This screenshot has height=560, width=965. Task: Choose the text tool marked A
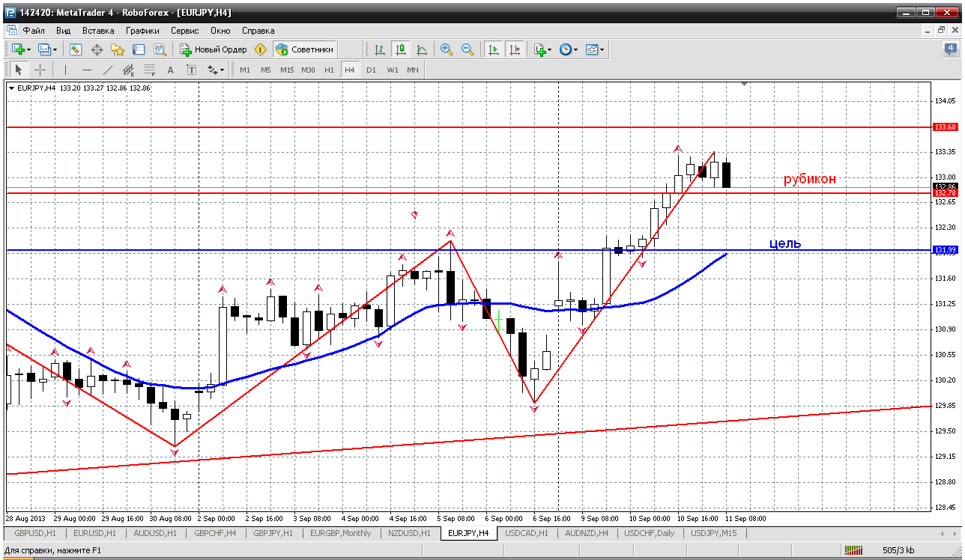[x=170, y=70]
